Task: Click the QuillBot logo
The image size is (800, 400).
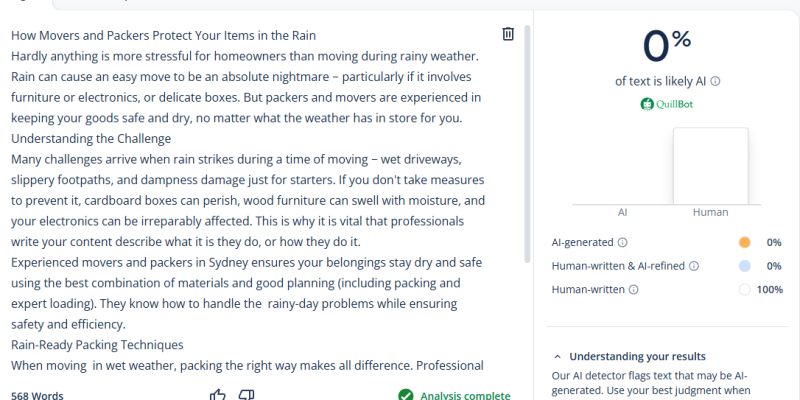Action: point(666,104)
